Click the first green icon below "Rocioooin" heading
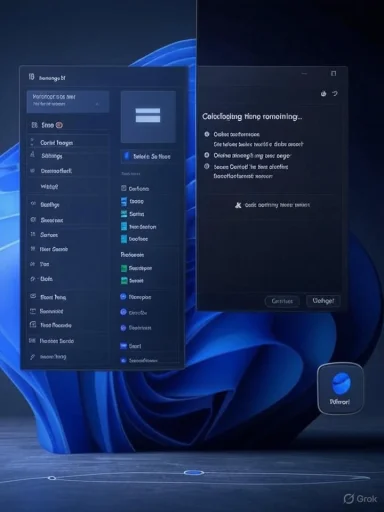This screenshot has height=512, width=384. pos(124,268)
